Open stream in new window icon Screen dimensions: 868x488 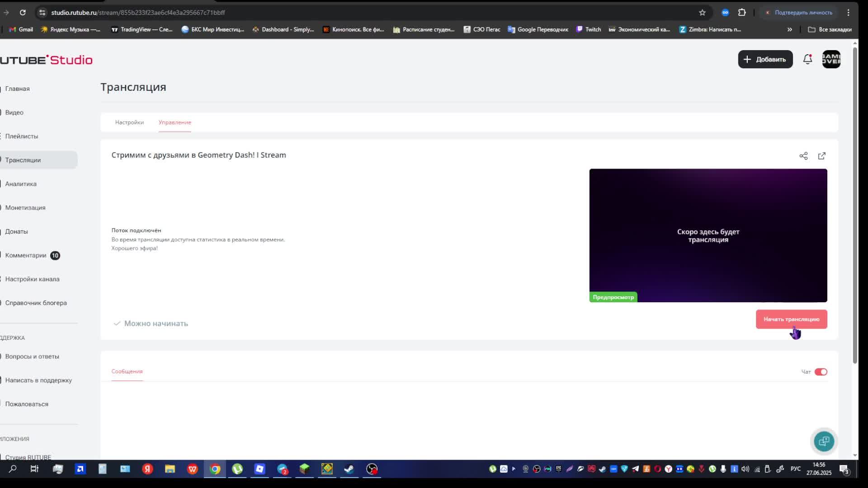click(x=822, y=156)
